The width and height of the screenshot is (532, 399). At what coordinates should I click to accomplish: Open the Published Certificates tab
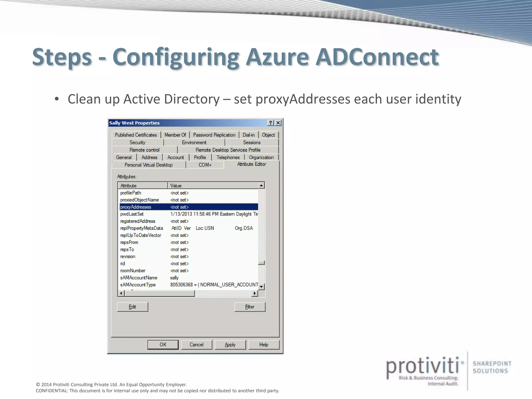point(136,135)
